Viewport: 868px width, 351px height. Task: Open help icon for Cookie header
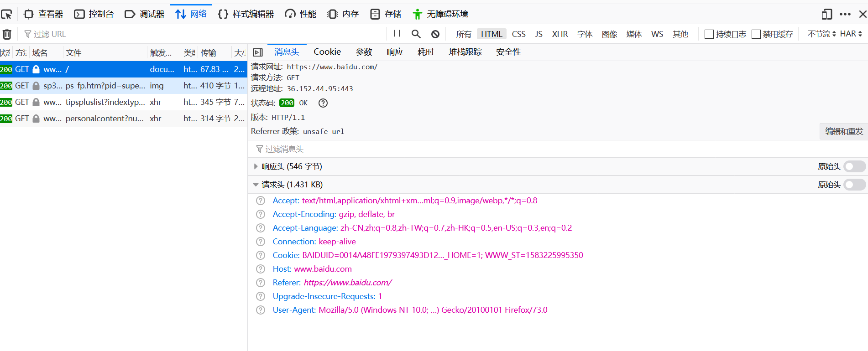click(x=261, y=255)
